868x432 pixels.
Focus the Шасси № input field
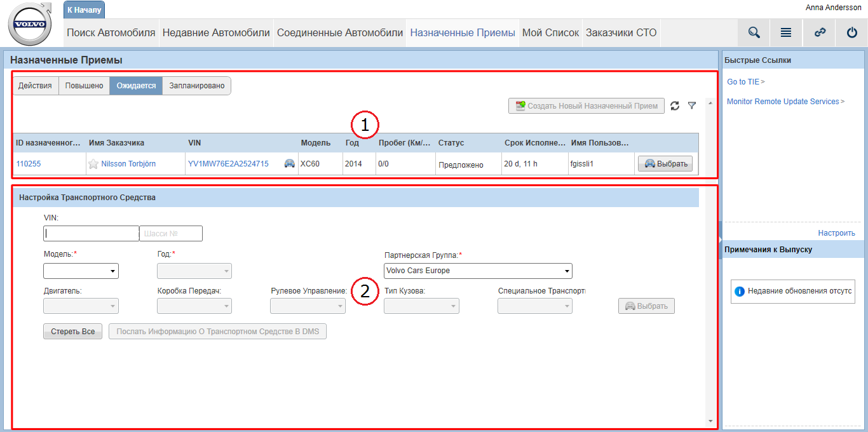(x=171, y=233)
